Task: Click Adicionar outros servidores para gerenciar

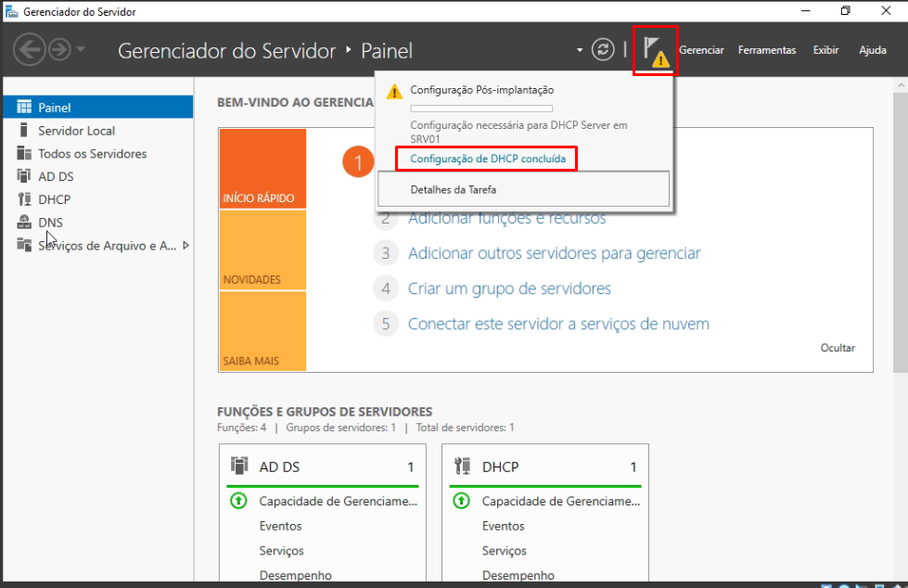Action: 554,253
